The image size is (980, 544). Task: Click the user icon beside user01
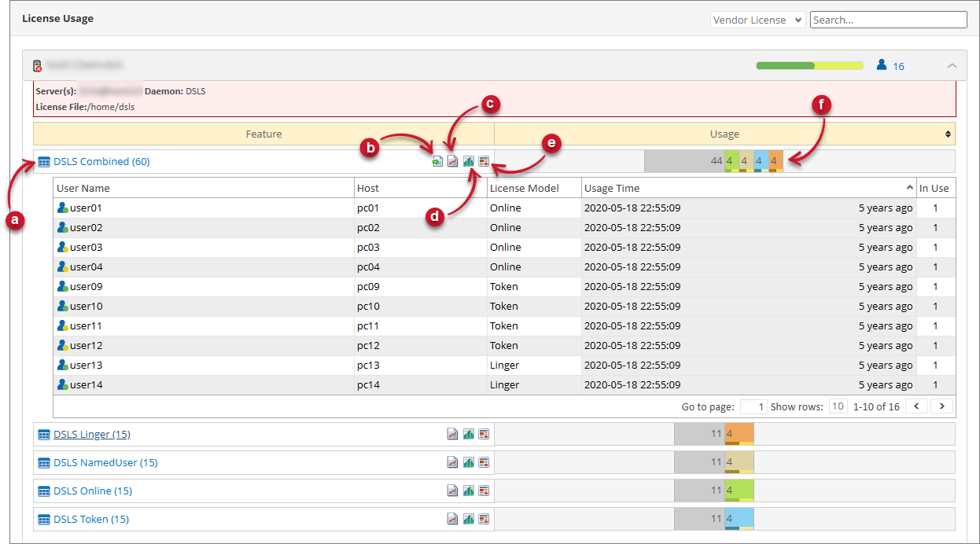[63, 208]
